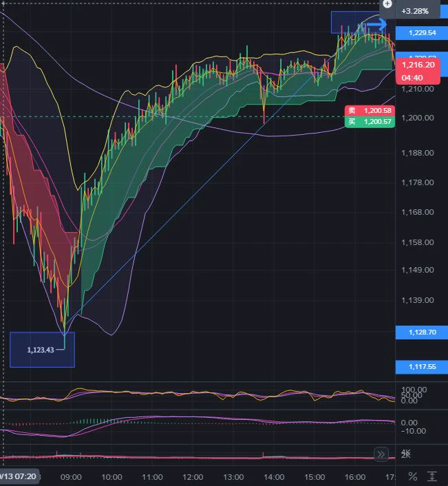Viewport: 448px width, 486px height.
Task: Click the 1,149.00 price axis value
Action: coord(417,270)
